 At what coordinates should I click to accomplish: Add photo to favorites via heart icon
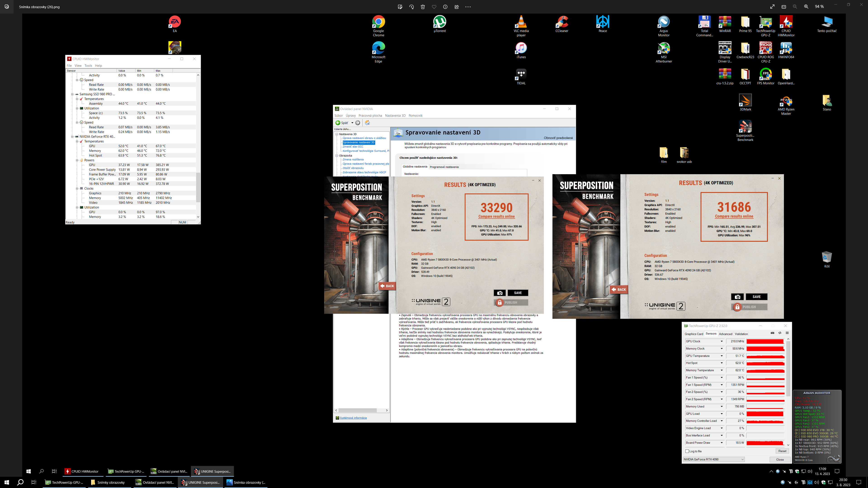pyautogui.click(x=434, y=7)
